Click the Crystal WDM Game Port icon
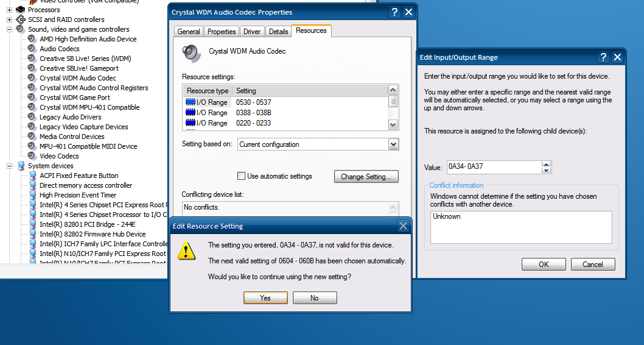The image size is (644, 345). click(32, 98)
